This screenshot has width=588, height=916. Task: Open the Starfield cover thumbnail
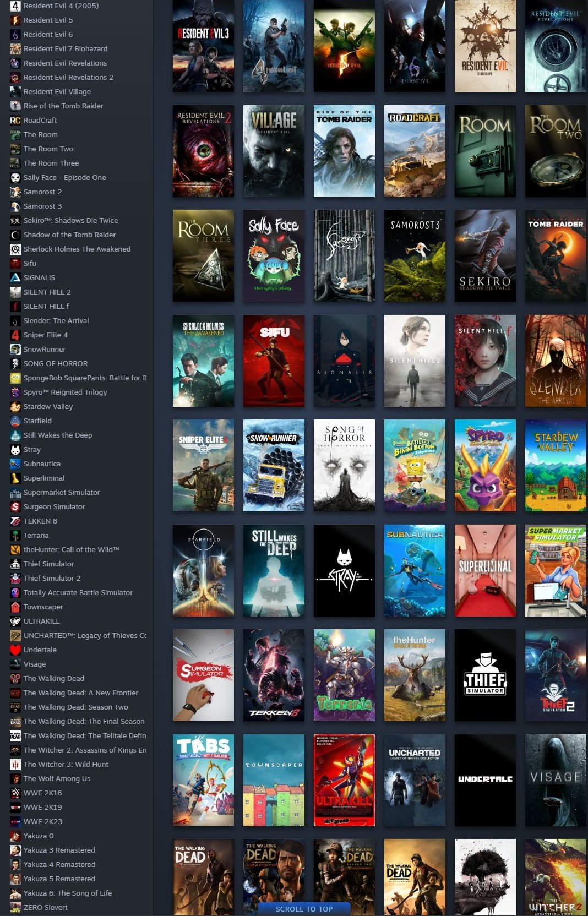point(203,570)
